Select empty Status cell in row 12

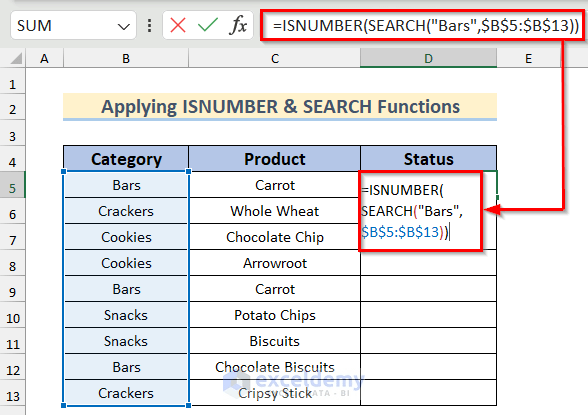point(428,367)
